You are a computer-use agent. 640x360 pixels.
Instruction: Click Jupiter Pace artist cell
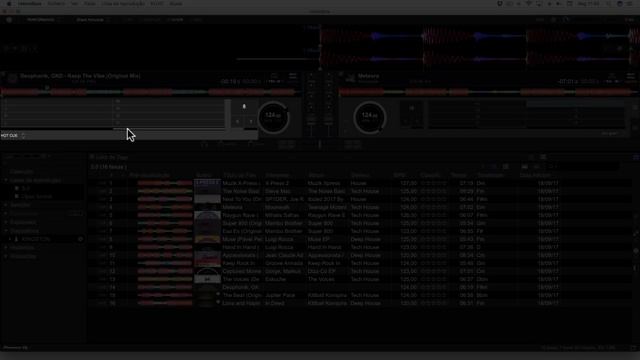(x=280, y=295)
